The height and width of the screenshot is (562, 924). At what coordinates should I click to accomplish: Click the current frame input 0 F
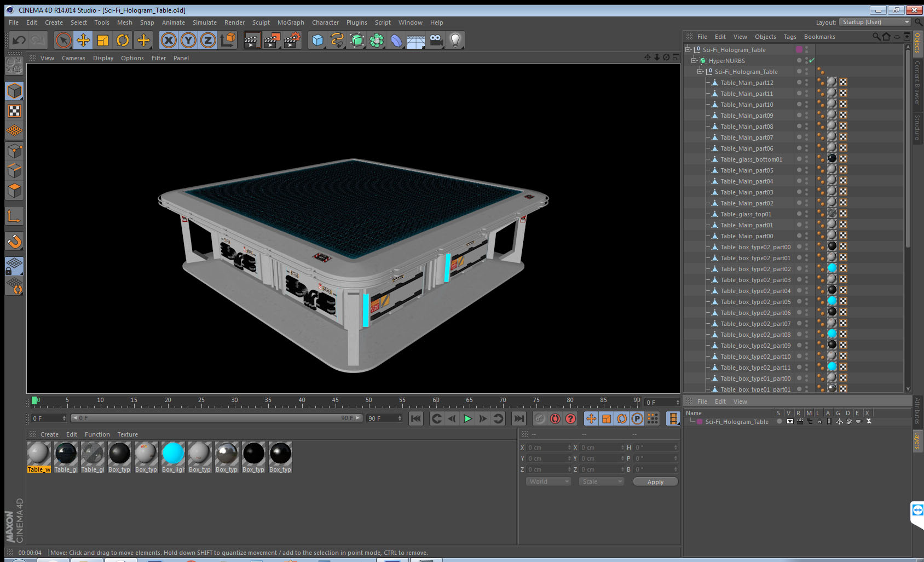click(x=48, y=418)
